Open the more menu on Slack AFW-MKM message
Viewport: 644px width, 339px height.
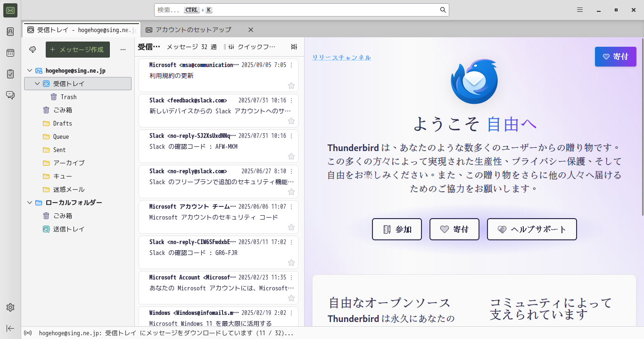coord(291,136)
